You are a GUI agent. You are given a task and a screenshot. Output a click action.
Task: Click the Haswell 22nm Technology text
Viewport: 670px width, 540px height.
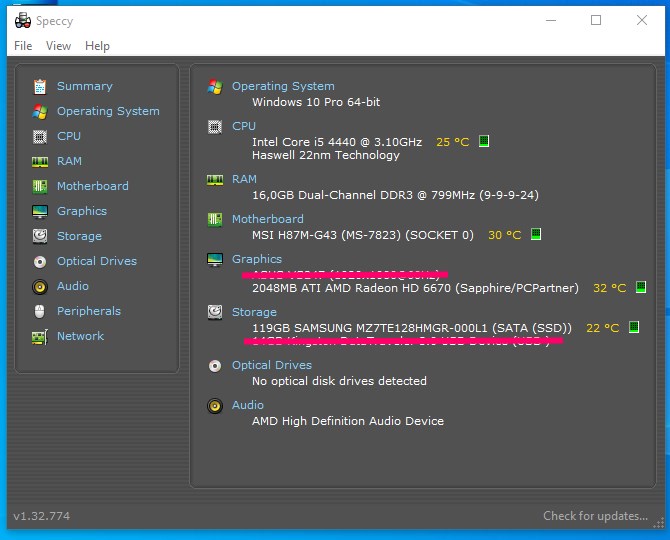tap(326, 156)
